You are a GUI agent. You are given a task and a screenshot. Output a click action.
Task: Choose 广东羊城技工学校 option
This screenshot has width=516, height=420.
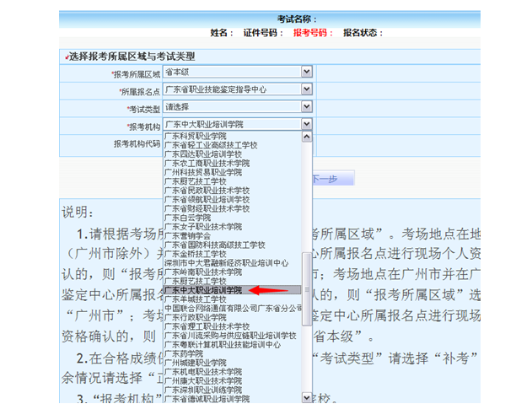(196, 299)
